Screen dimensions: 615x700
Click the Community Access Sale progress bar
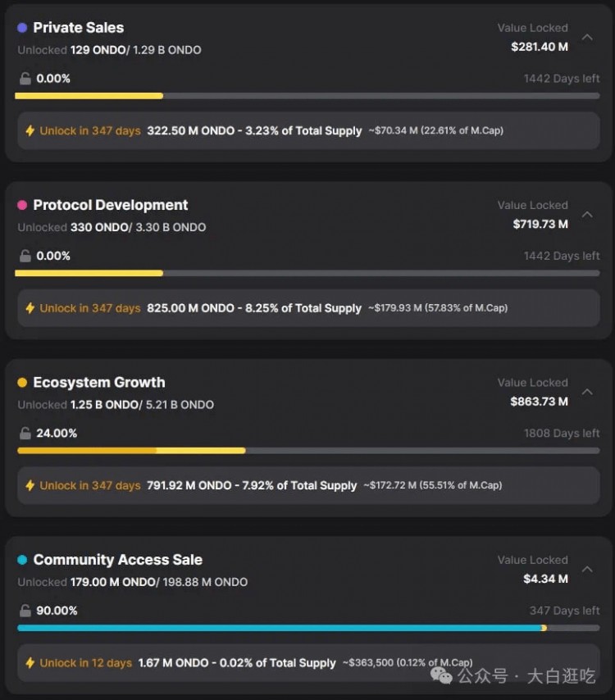pos(308,628)
